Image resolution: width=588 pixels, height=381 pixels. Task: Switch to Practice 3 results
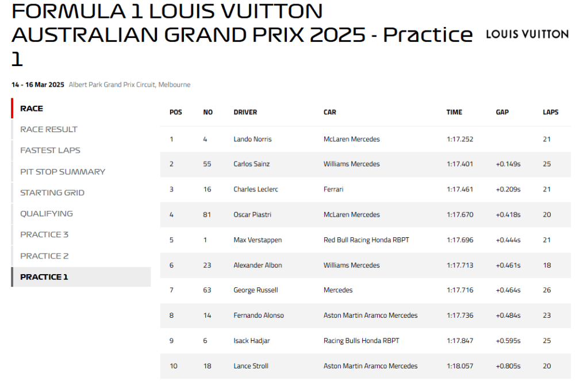(x=44, y=234)
